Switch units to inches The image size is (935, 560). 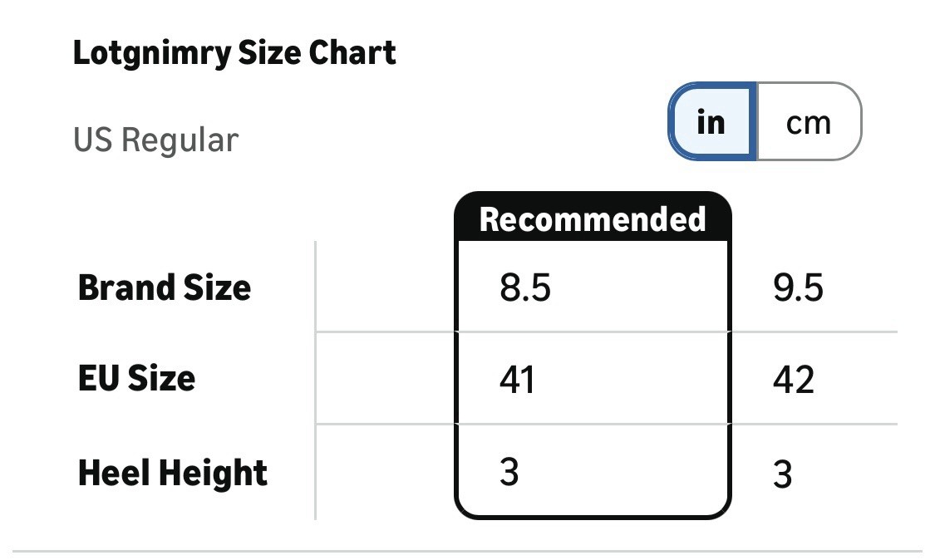click(712, 122)
